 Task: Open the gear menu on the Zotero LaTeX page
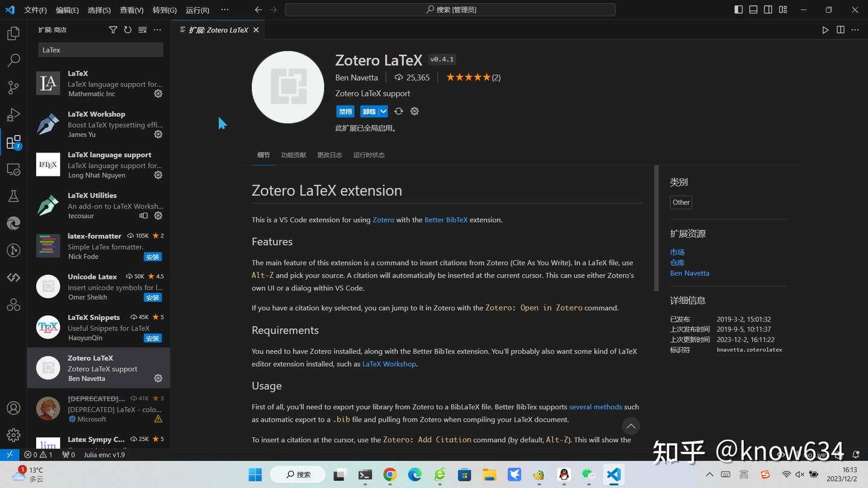(414, 111)
